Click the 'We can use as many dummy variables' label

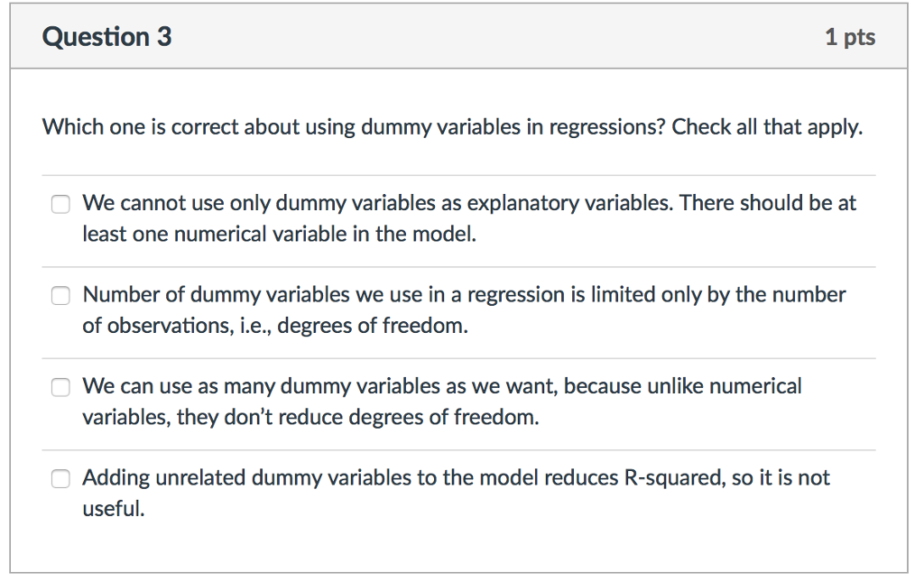[442, 402]
